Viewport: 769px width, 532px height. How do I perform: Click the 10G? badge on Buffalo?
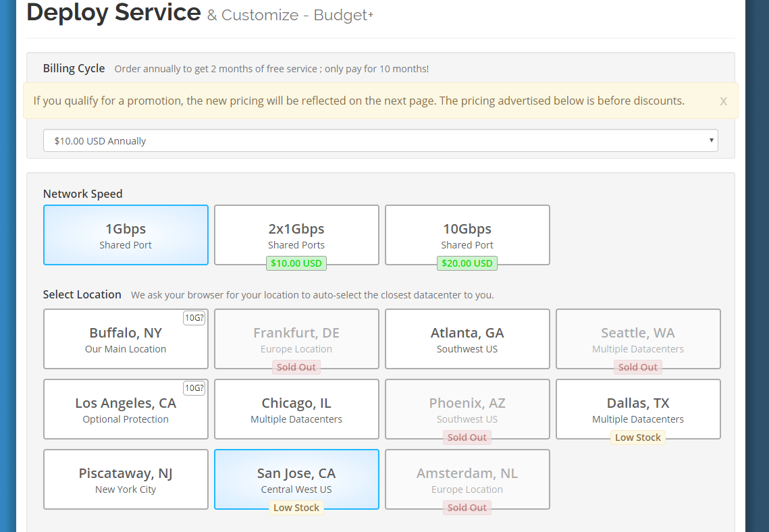tap(194, 318)
